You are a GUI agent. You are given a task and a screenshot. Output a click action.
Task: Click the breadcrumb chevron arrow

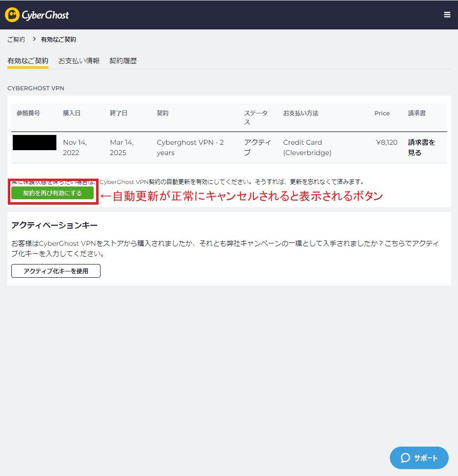(x=34, y=39)
